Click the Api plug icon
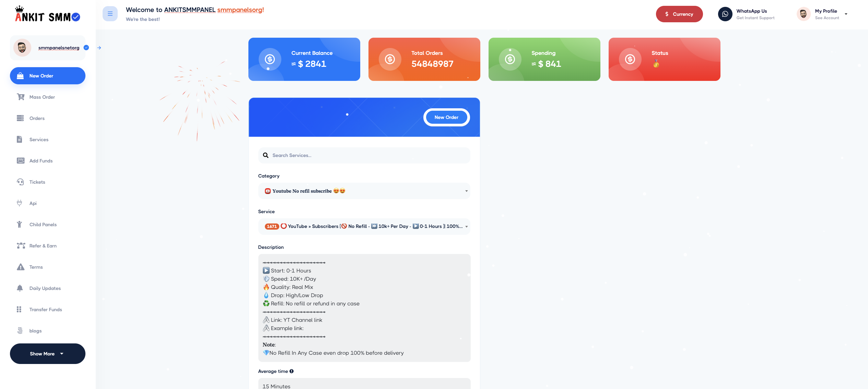 click(x=20, y=203)
